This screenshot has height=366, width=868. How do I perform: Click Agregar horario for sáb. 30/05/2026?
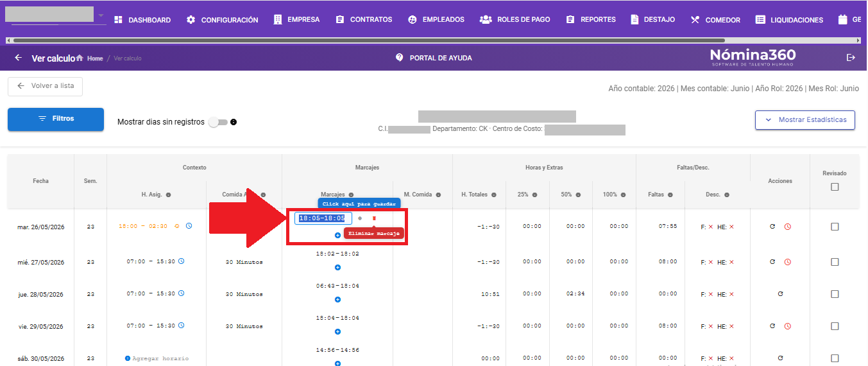pos(157,358)
